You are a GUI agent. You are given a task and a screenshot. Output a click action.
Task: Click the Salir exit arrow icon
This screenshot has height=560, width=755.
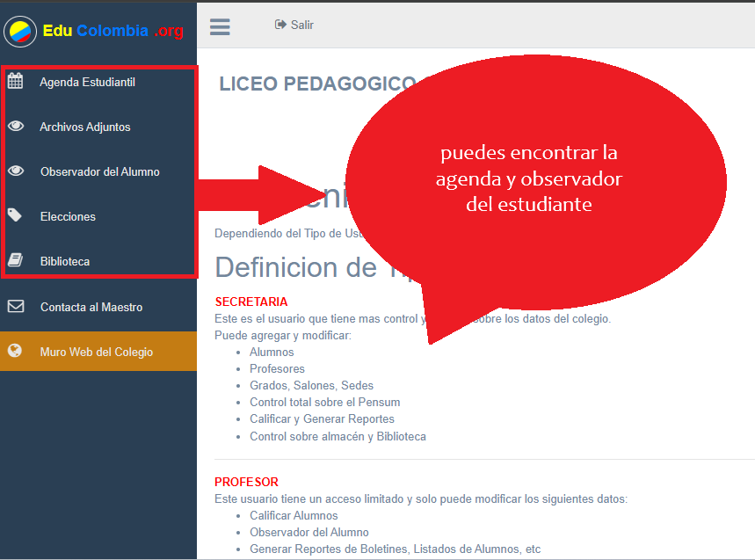click(280, 25)
